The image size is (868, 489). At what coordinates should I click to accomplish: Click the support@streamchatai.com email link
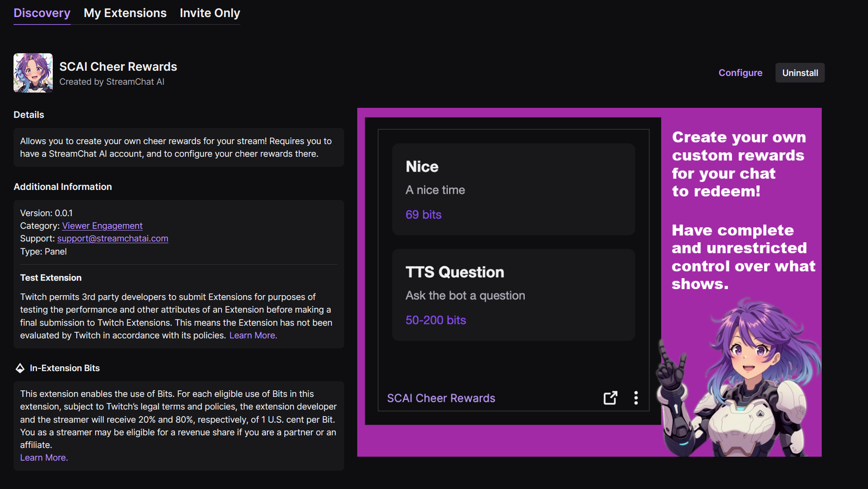[x=113, y=238]
